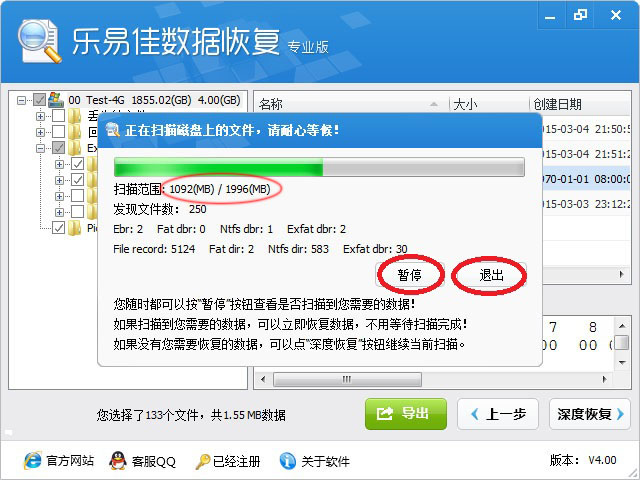Image resolution: width=640 pixels, height=480 pixels.
Task: Uncheck the Pic folder checkbox
Action: pyautogui.click(x=58, y=227)
